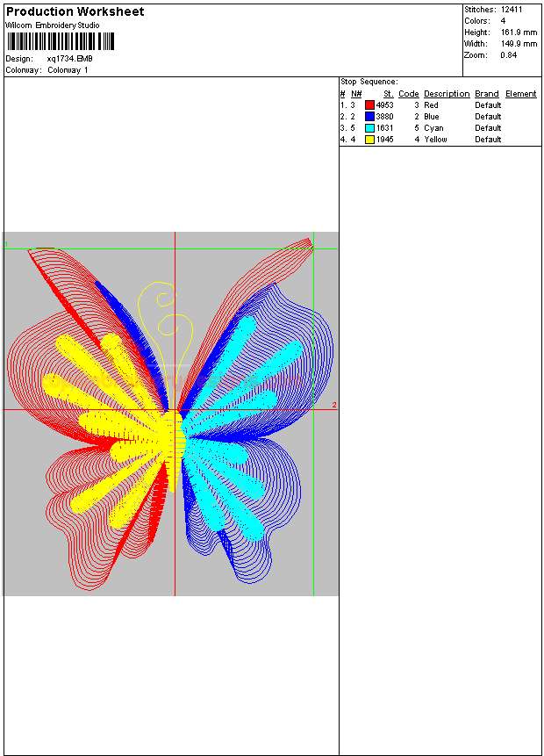
Task: Click the Stop Sequence heading
Action: [369, 82]
